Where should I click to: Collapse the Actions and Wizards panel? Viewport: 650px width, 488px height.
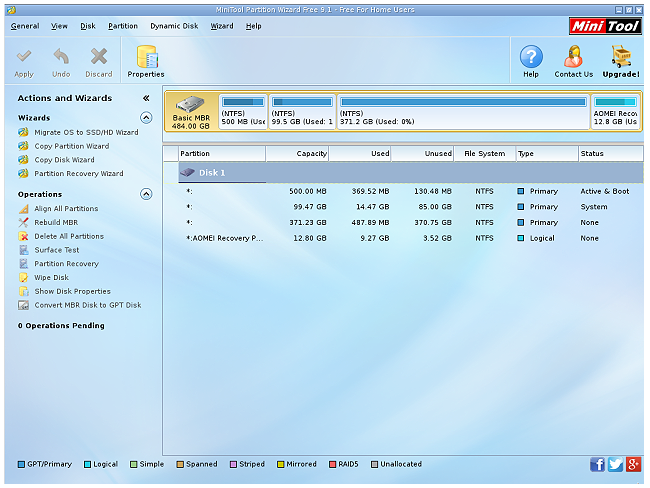point(146,98)
